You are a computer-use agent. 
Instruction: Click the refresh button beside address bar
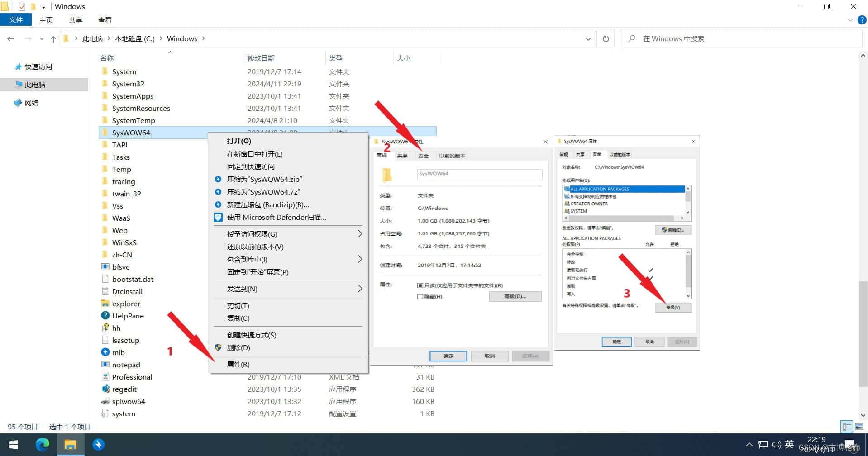click(x=606, y=39)
